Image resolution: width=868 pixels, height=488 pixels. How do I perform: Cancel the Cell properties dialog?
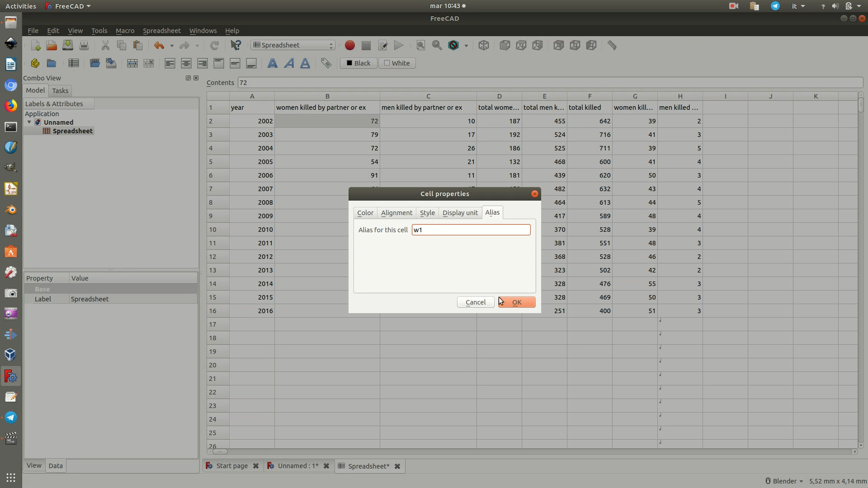[x=476, y=302]
